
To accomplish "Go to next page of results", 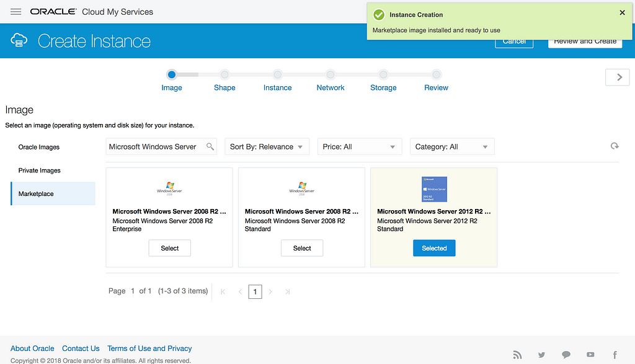I will (x=270, y=291).
